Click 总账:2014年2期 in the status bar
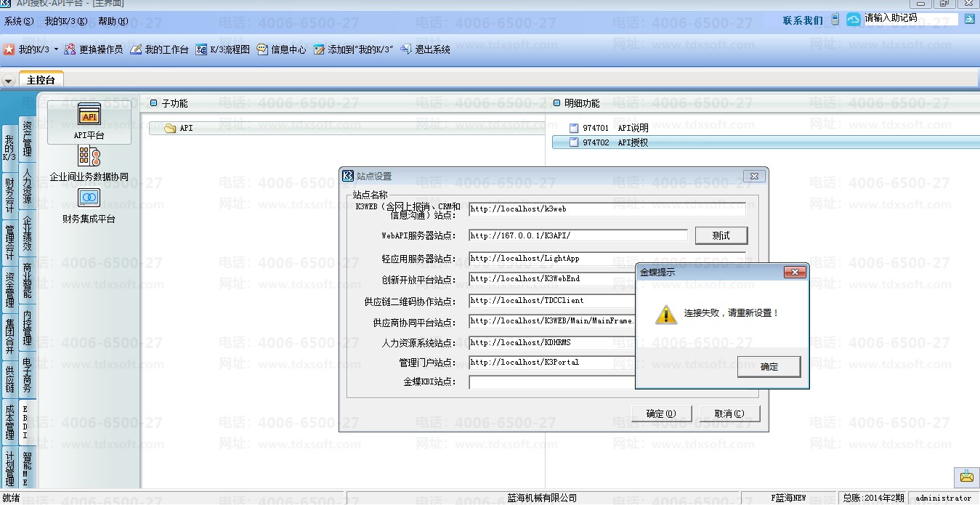This screenshot has width=980, height=505. pos(874,498)
